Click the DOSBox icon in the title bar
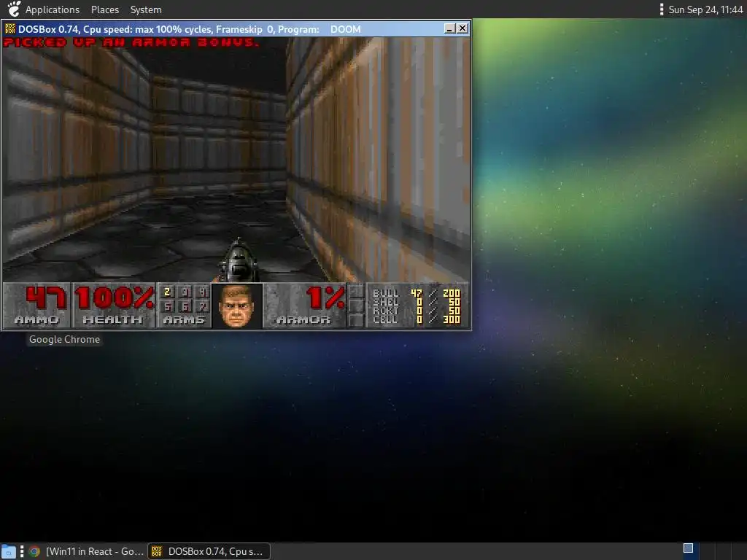The width and height of the screenshot is (747, 560). [10, 29]
